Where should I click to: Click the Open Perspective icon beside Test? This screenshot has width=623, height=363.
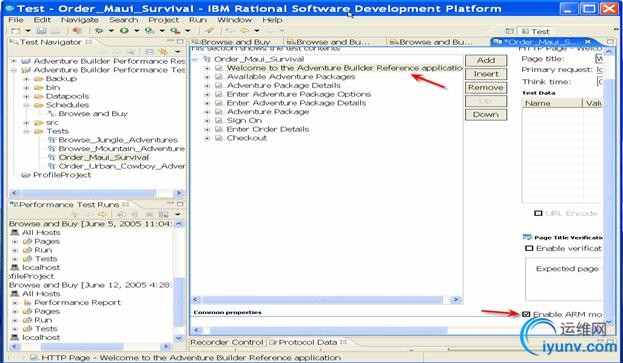click(x=509, y=31)
